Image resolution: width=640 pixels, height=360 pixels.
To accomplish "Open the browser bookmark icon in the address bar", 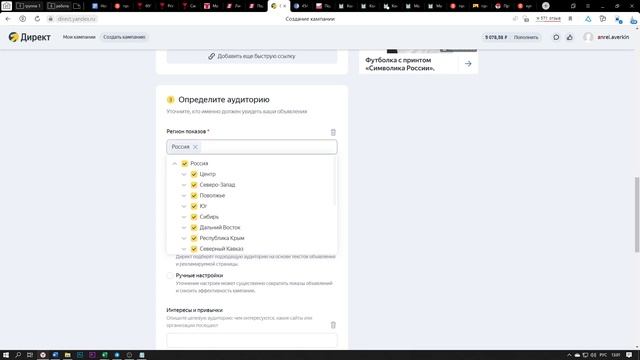I will [x=570, y=19].
